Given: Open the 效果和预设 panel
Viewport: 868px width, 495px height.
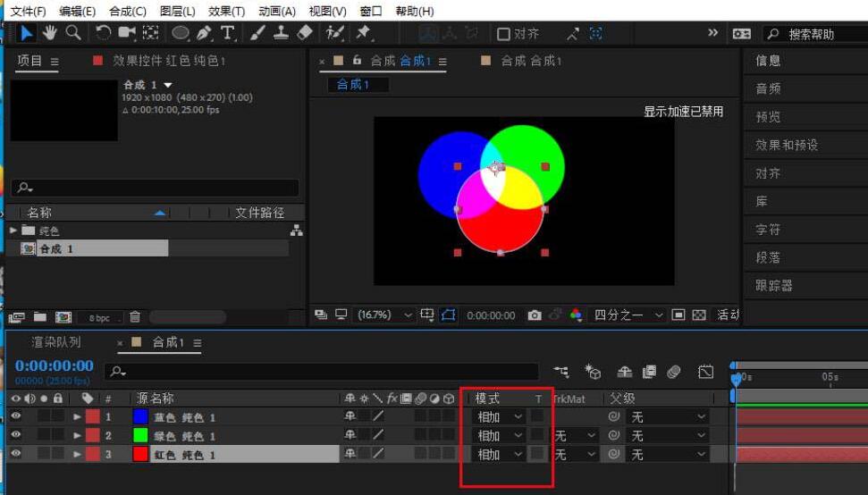Looking at the screenshot, I should 786,145.
